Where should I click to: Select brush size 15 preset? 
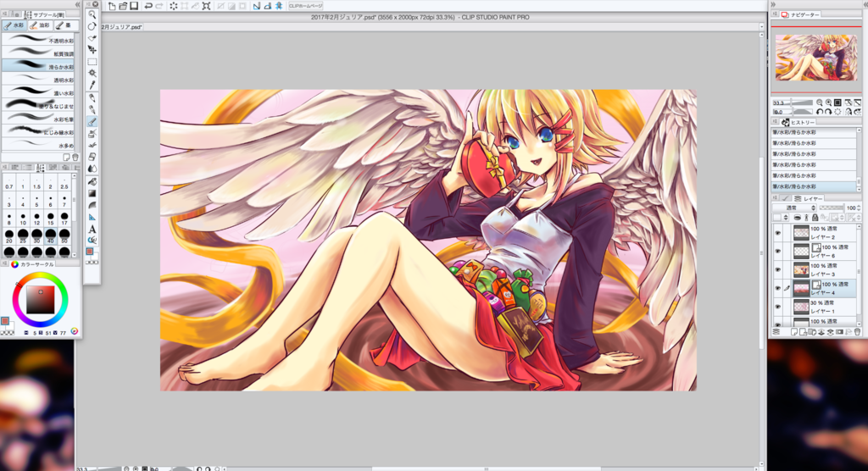point(50,218)
